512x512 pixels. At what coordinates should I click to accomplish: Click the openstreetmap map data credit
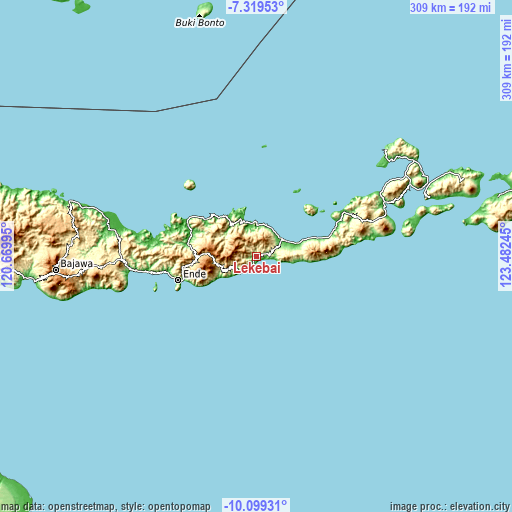105,507
